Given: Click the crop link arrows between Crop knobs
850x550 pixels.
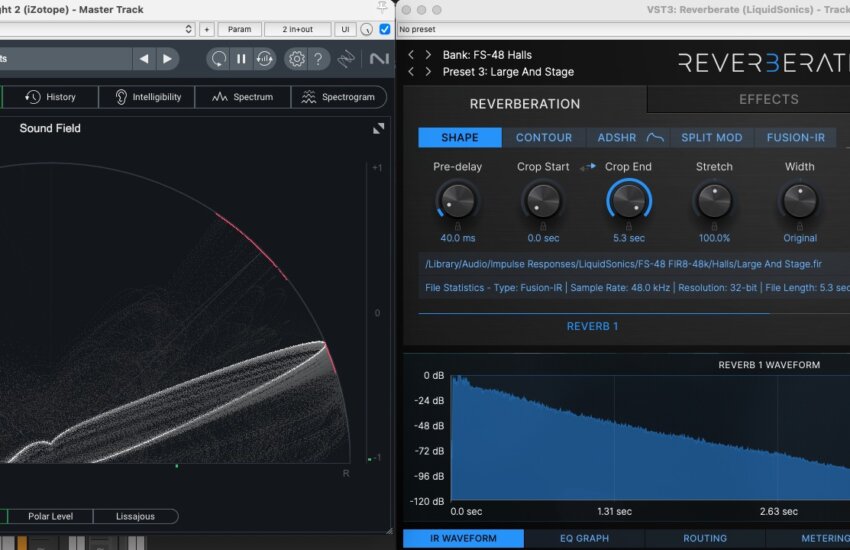Looking at the screenshot, I should point(587,167).
